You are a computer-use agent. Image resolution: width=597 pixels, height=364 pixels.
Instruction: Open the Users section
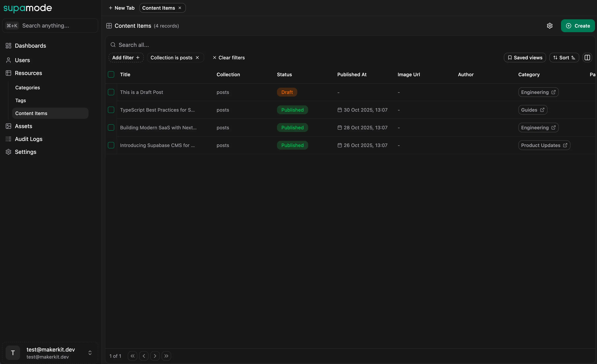coord(23,60)
